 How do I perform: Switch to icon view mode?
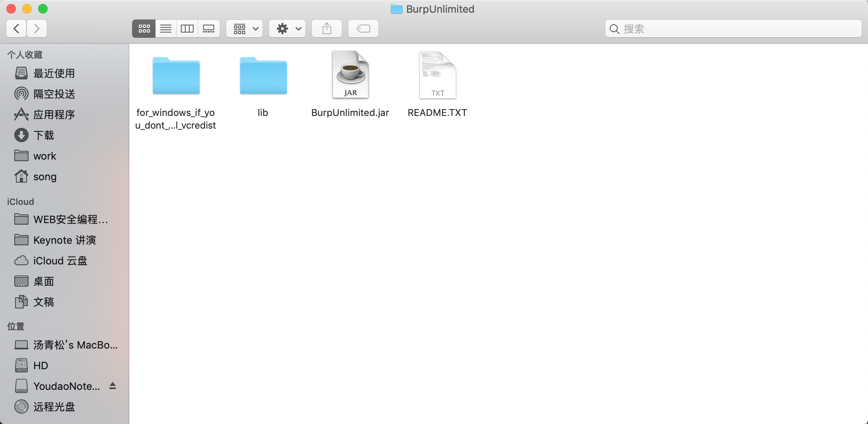(x=144, y=29)
